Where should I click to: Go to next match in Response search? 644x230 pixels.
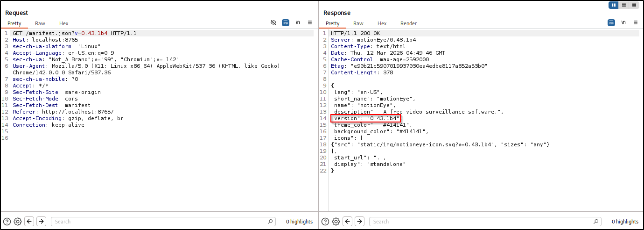tap(359, 222)
